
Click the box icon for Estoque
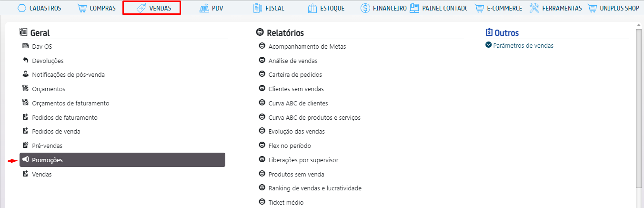312,8
